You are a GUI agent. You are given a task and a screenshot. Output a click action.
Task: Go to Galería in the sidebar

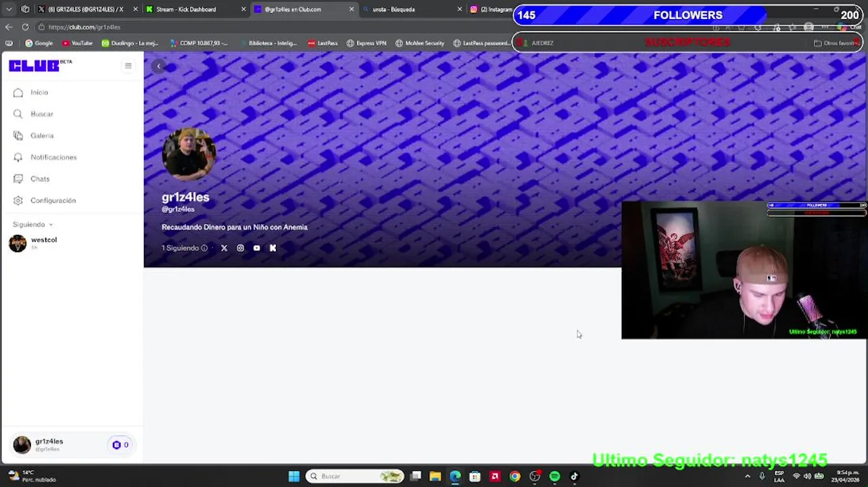pyautogui.click(x=41, y=135)
